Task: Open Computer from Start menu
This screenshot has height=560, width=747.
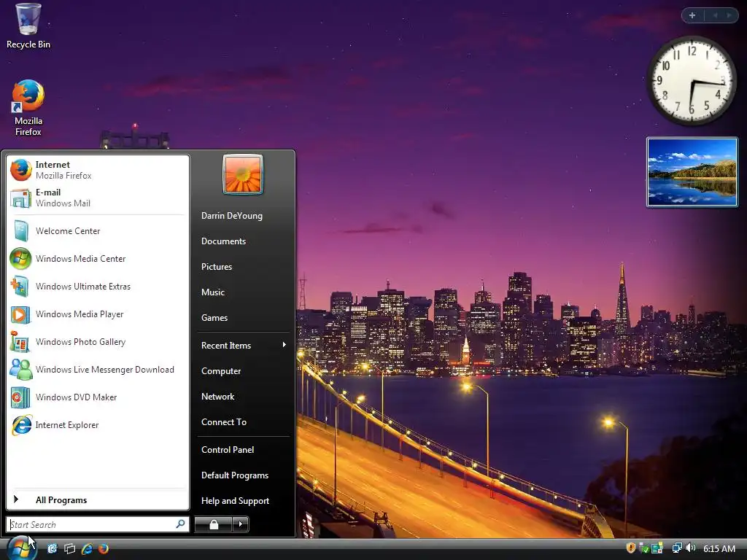Action: [x=244, y=371]
